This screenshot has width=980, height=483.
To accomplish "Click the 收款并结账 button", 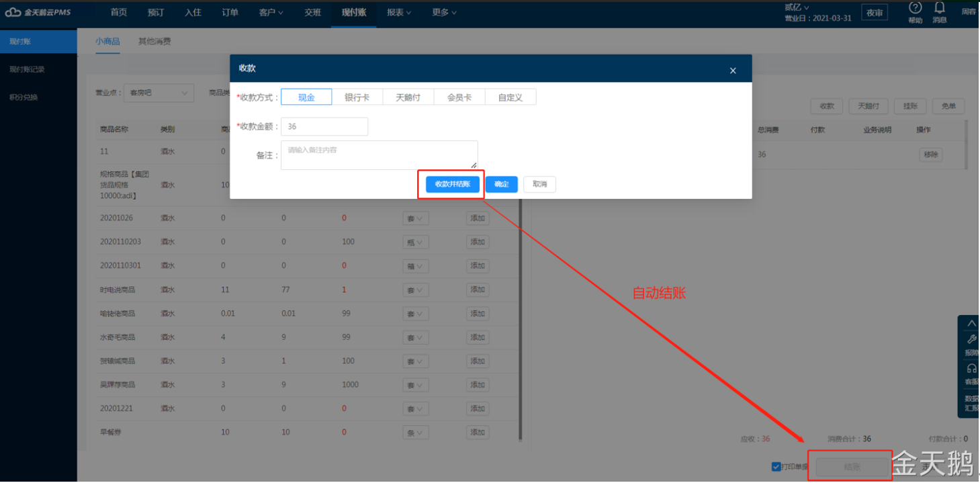I will point(453,184).
